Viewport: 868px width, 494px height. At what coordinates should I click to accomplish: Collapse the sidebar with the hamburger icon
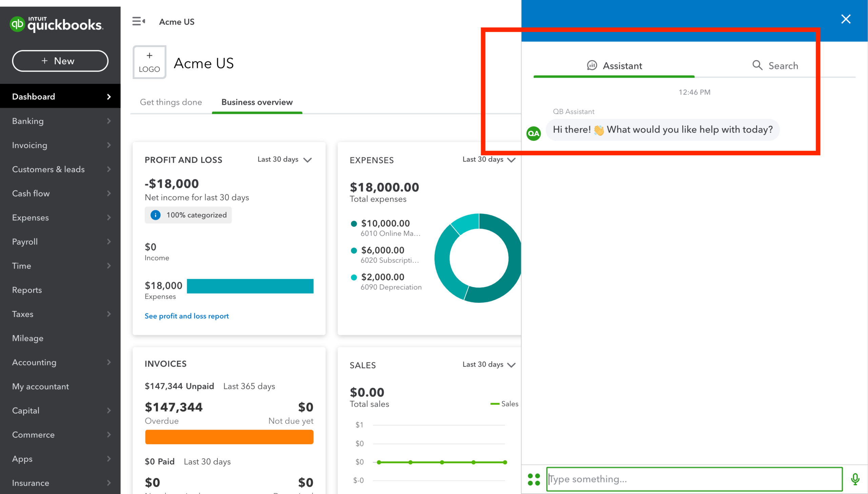click(x=138, y=21)
